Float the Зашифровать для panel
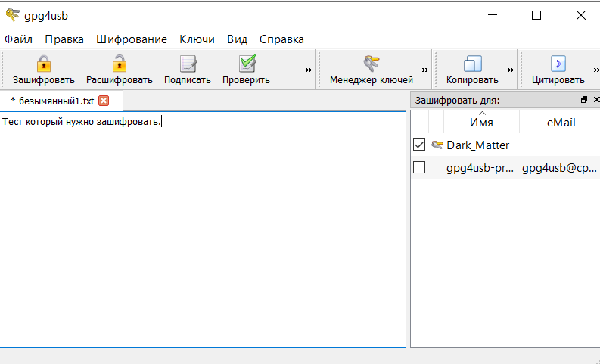Image resolution: width=600 pixels, height=364 pixels. [583, 100]
